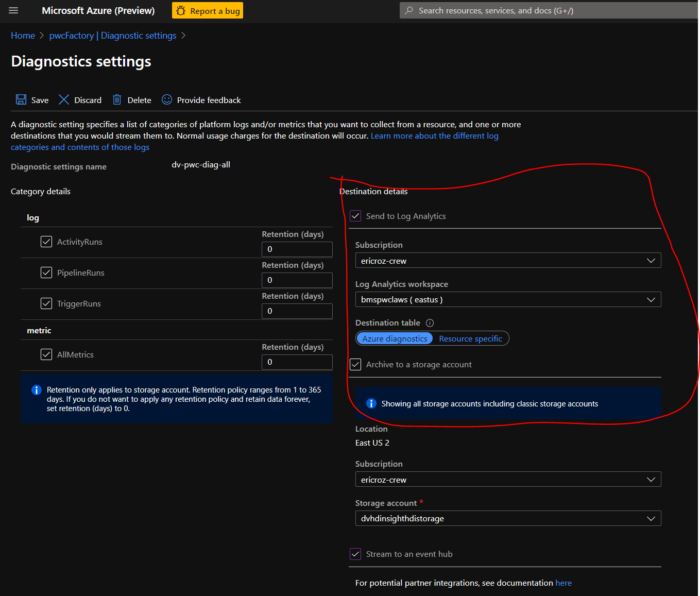Click the Discard X icon
700x596 pixels.
64,99
